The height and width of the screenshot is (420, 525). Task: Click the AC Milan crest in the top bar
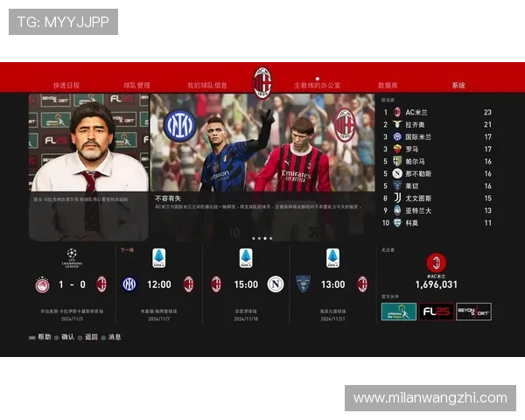click(x=262, y=83)
